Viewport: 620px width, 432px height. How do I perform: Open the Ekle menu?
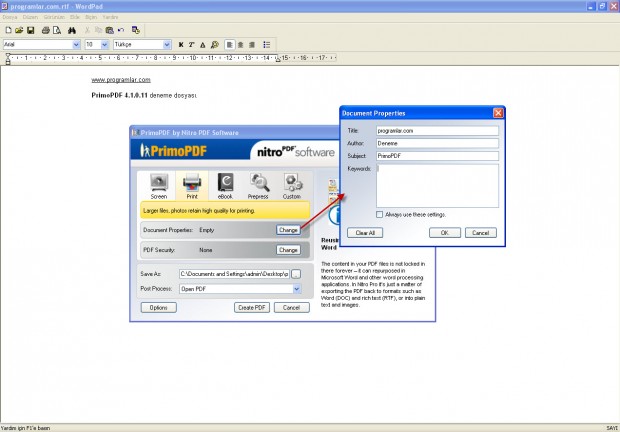click(x=75, y=17)
